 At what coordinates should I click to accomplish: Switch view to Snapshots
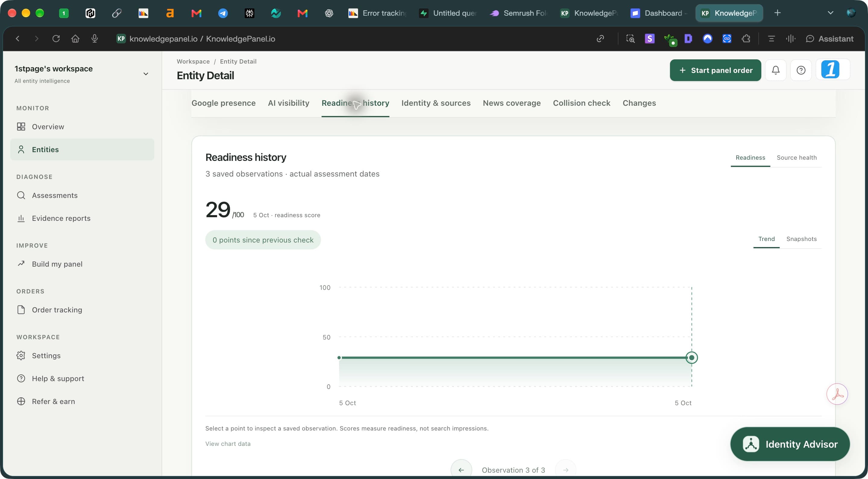click(x=801, y=239)
